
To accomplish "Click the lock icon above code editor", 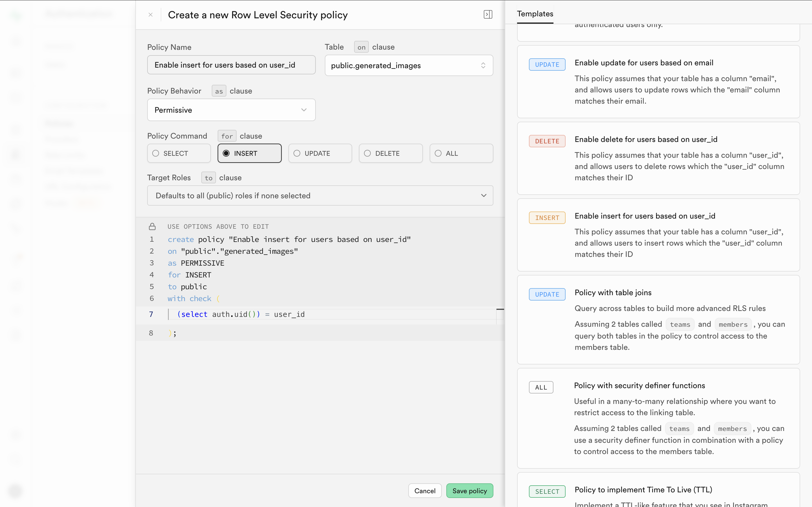I will pos(152,227).
